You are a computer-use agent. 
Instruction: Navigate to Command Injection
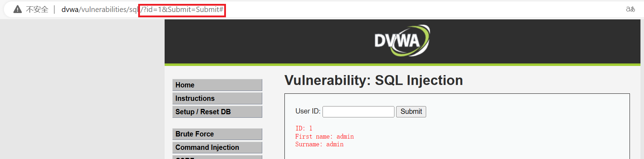point(217,147)
